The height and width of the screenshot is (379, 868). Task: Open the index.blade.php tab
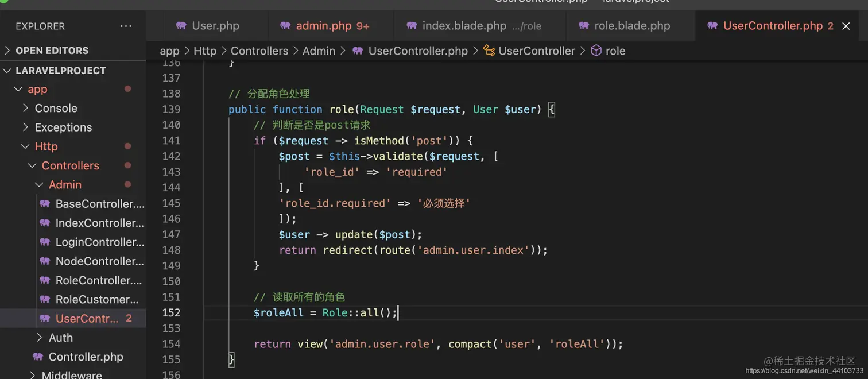481,26
